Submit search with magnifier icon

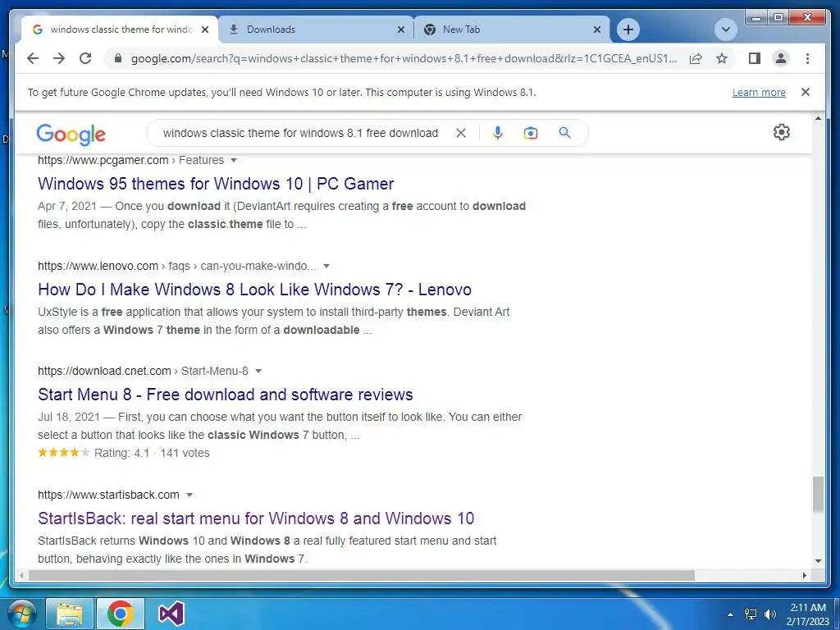[564, 132]
